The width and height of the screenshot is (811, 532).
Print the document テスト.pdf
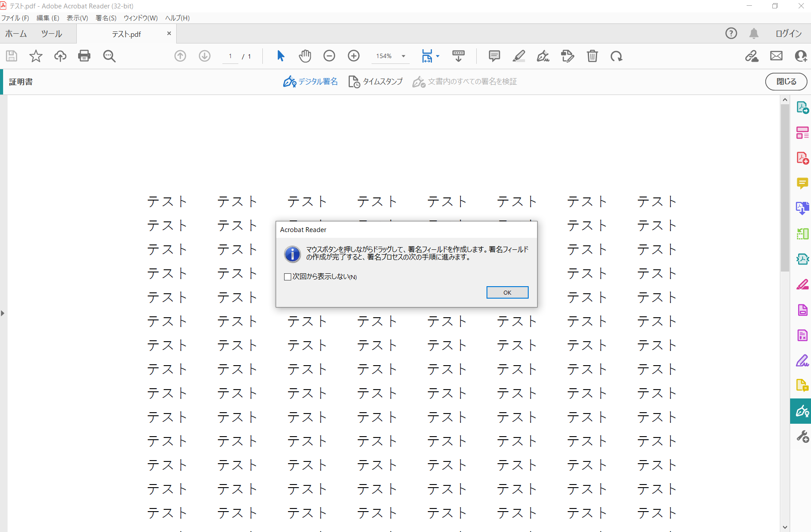(x=84, y=56)
